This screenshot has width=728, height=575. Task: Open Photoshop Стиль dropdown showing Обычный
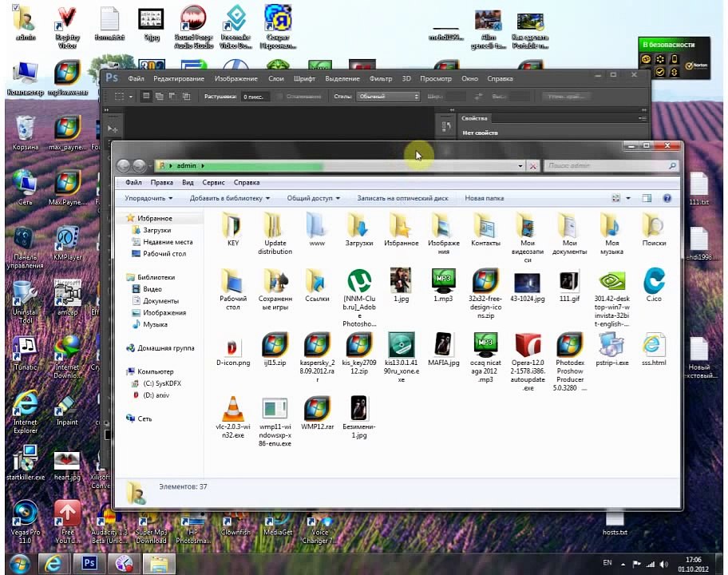[x=388, y=97]
